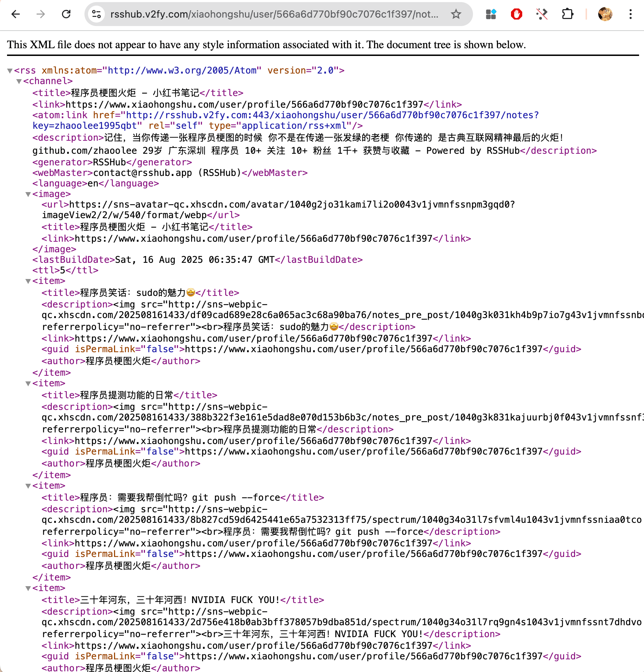Collapse the item titled 程序员提测功能的日常
Viewport: 644px width, 672px height.
(x=28, y=383)
